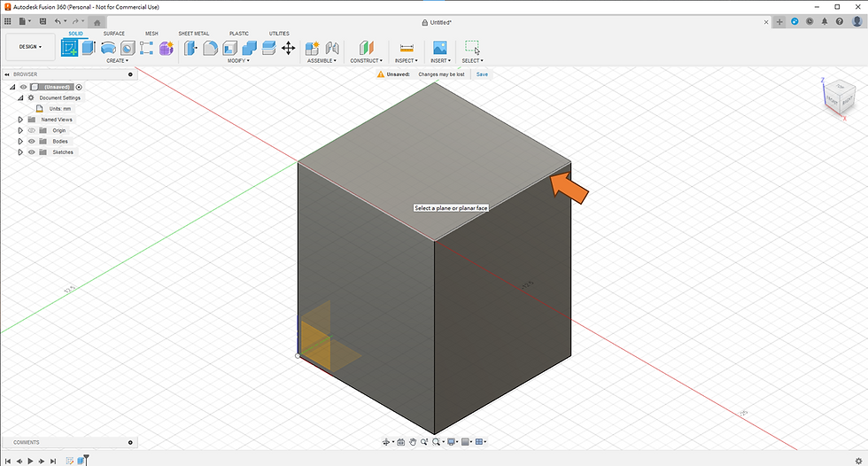Select the Press Pull tool icon
Image resolution: width=868 pixels, height=466 pixels.
[x=190, y=48]
